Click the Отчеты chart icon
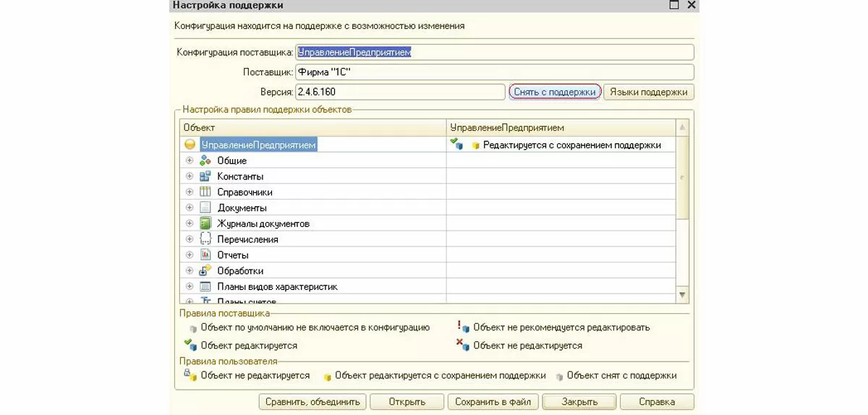868x415 pixels. pyautogui.click(x=205, y=255)
